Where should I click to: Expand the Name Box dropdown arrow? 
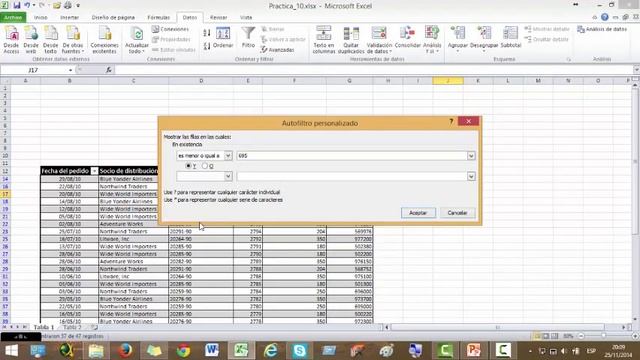[71, 70]
